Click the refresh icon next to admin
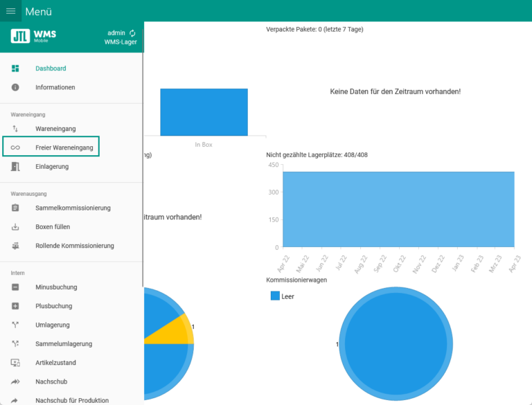This screenshot has width=532, height=405. pos(132,33)
